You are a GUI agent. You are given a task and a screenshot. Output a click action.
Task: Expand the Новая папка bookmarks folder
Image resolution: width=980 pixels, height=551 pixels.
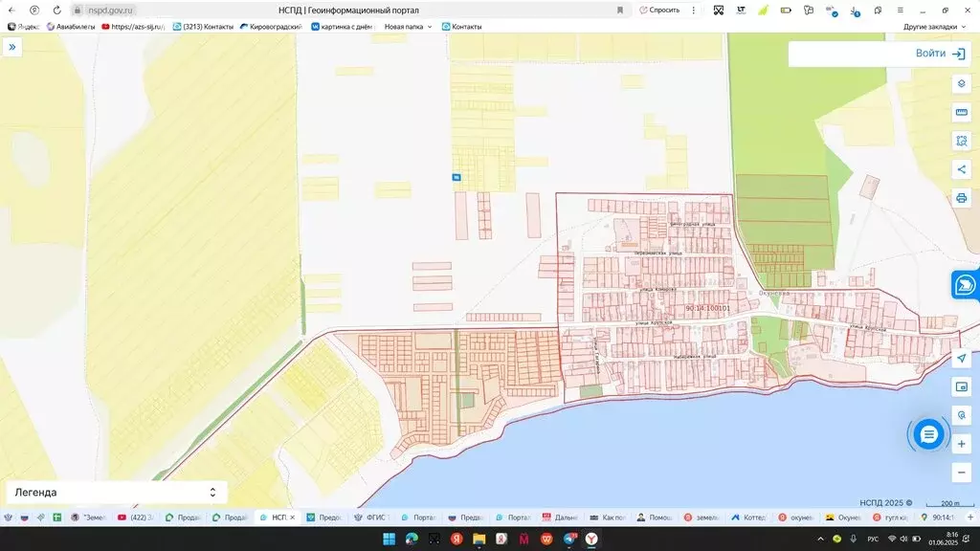(408, 27)
